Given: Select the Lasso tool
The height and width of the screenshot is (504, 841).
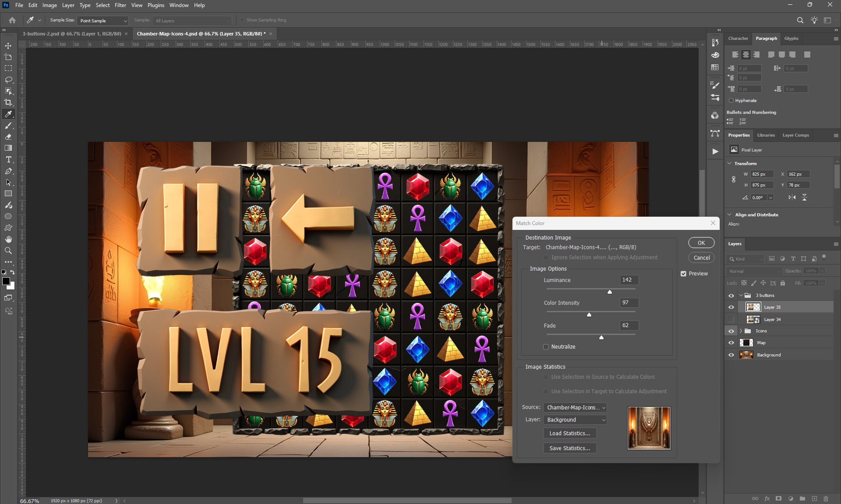Looking at the screenshot, I should [x=8, y=80].
